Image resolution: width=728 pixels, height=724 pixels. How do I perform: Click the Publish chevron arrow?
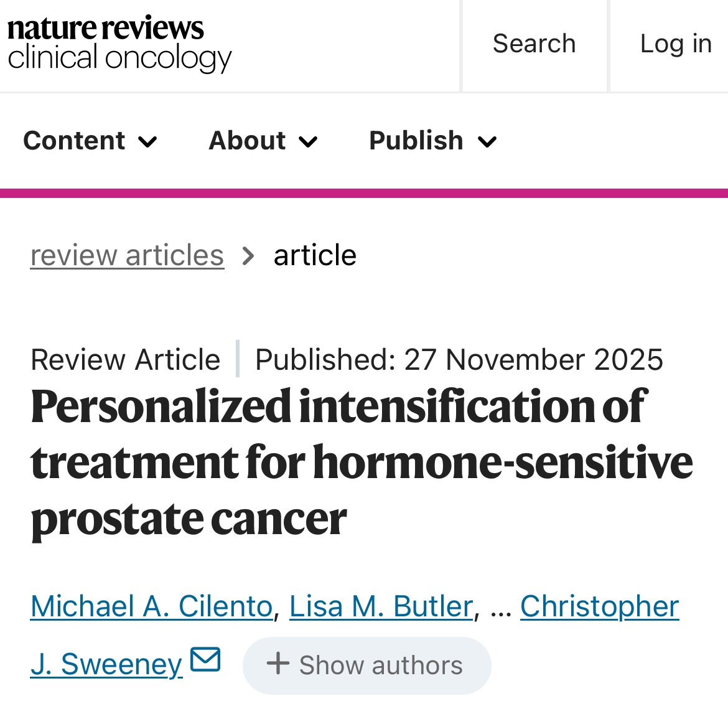[x=487, y=142]
